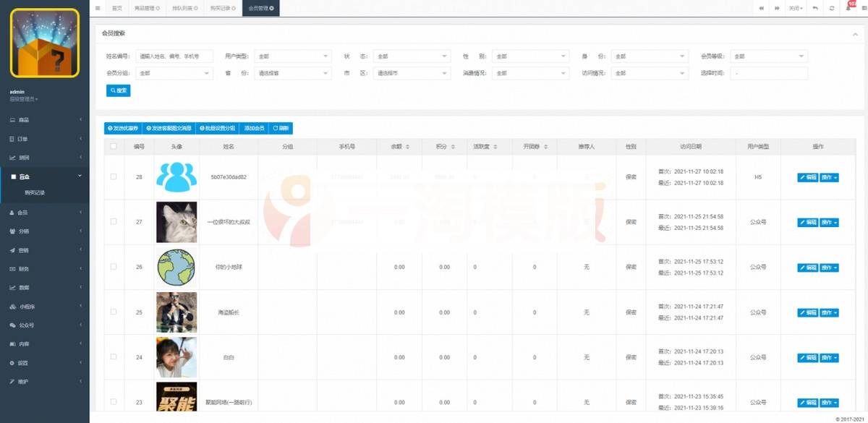Click the notification bell with red badge

(x=848, y=8)
